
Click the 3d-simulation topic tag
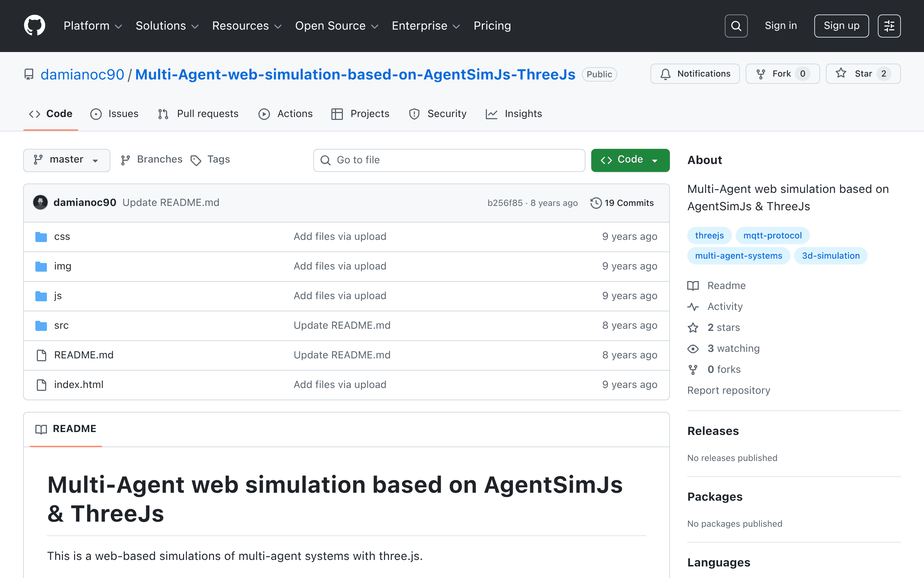point(831,256)
